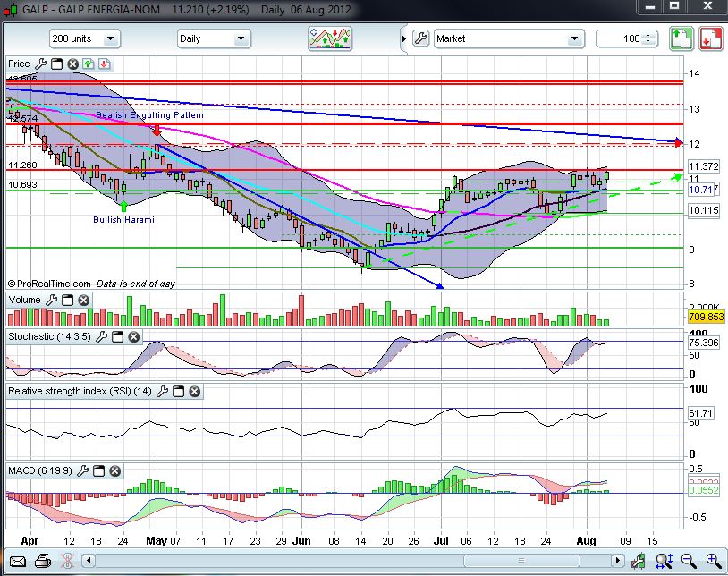The image size is (728, 576).
Task: Maximize the GALP chart window
Action: pyautogui.click(x=674, y=6)
